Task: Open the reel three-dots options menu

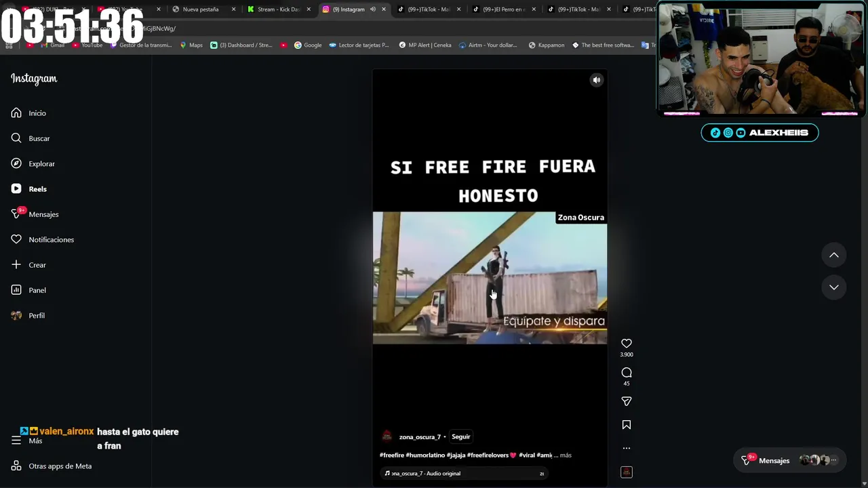Action: pyautogui.click(x=627, y=448)
